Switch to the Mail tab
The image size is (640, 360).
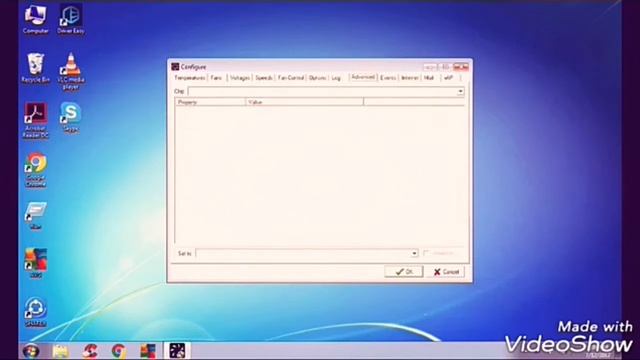click(x=429, y=78)
